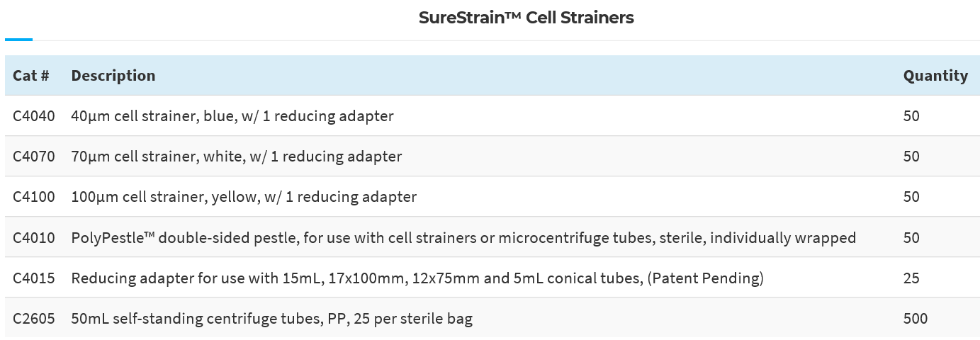The image size is (980, 340).
Task: Select catalog number C4100
Action: click(33, 197)
